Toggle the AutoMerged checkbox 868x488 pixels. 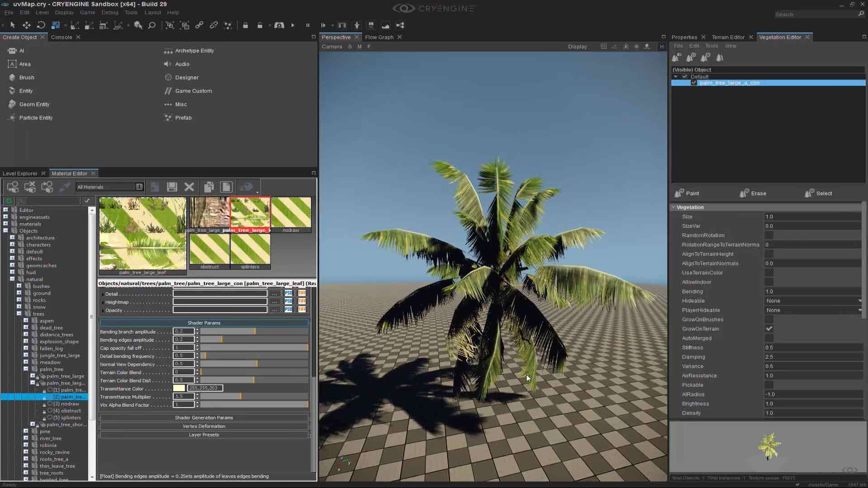point(769,338)
